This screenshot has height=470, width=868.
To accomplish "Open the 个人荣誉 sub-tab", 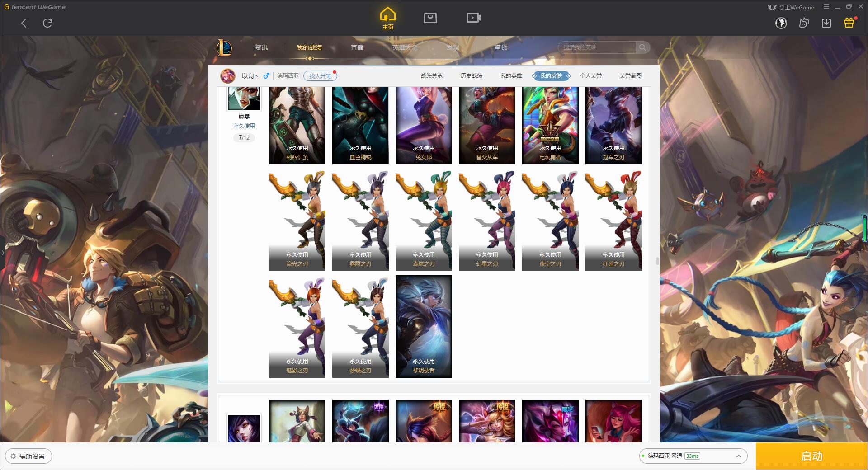I will click(x=591, y=76).
